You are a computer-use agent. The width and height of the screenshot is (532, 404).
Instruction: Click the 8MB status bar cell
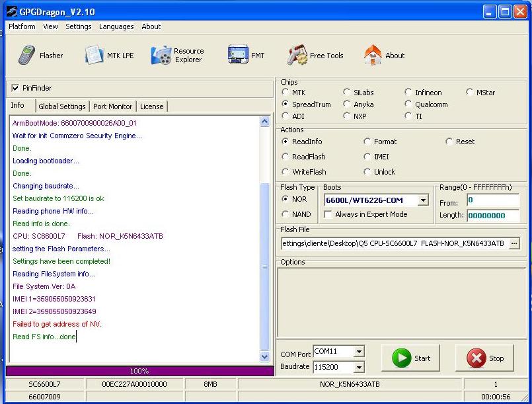210,384
